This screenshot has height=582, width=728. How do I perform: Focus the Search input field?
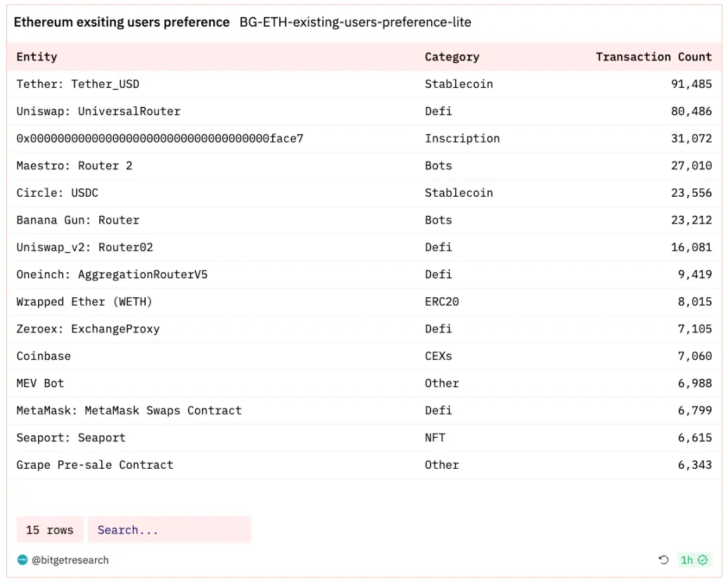[x=169, y=530]
